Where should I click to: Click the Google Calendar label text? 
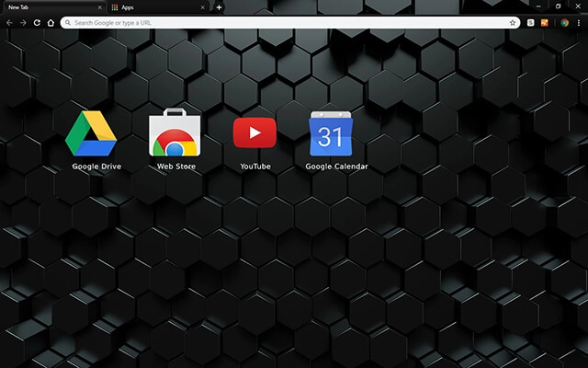[x=336, y=167]
